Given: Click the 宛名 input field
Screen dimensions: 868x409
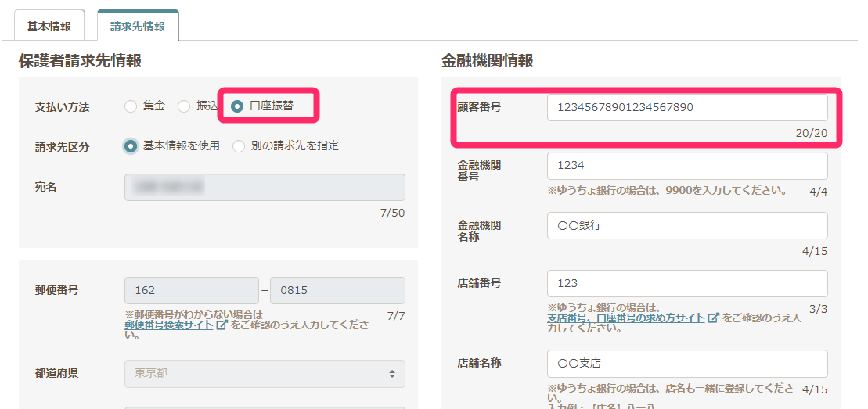Looking at the screenshot, I should 265,188.
